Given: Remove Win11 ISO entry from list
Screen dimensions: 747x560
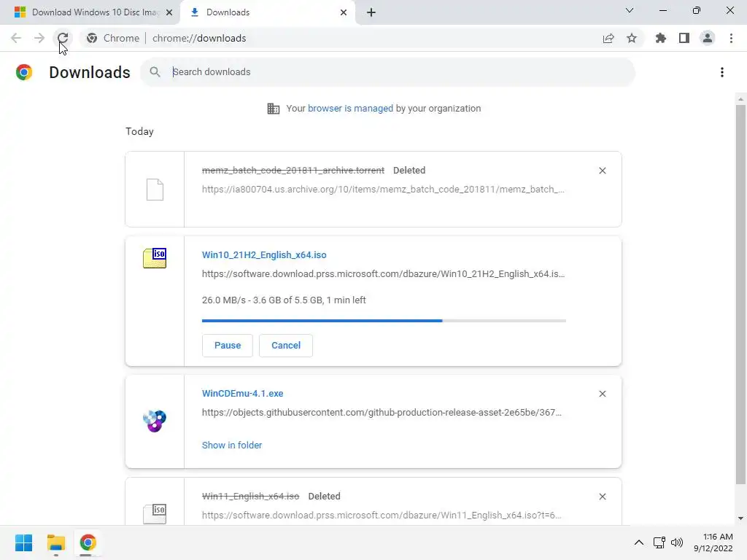Looking at the screenshot, I should coord(602,497).
